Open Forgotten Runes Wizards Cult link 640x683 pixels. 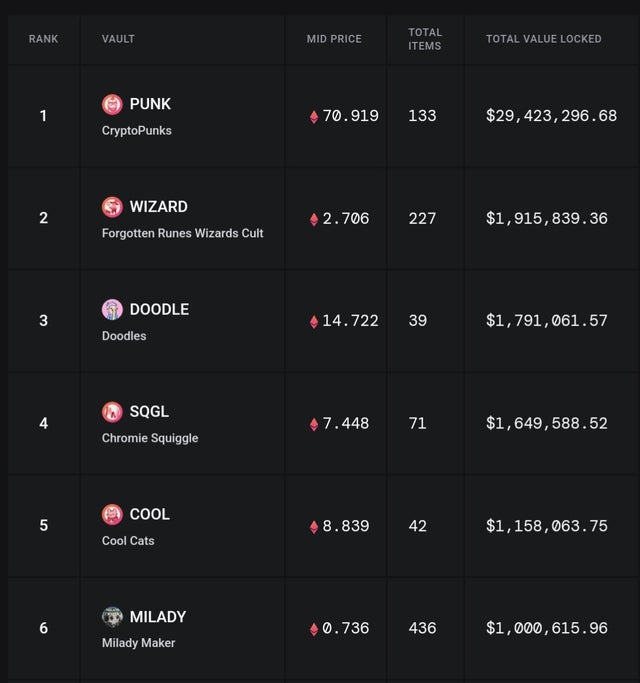coord(183,233)
